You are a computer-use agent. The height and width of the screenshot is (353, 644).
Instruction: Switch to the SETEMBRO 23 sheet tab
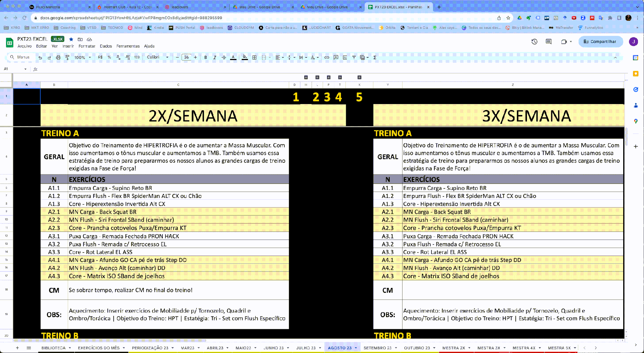pyautogui.click(x=377, y=348)
